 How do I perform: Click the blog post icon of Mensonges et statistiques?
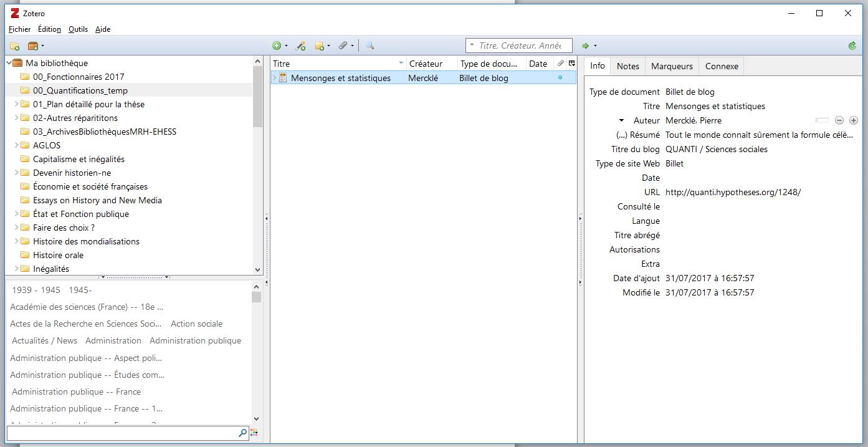[282, 78]
